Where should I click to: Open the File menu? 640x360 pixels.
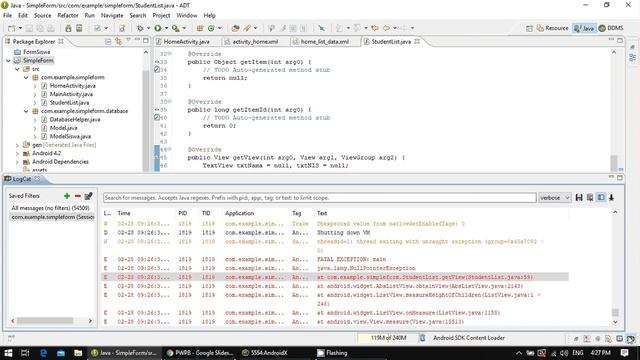(x=7, y=15)
